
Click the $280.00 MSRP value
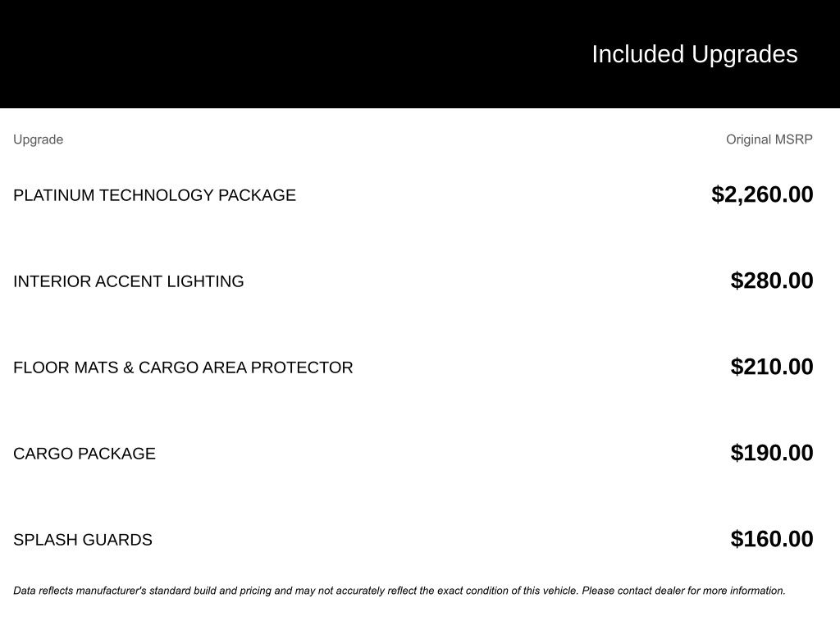771,281
